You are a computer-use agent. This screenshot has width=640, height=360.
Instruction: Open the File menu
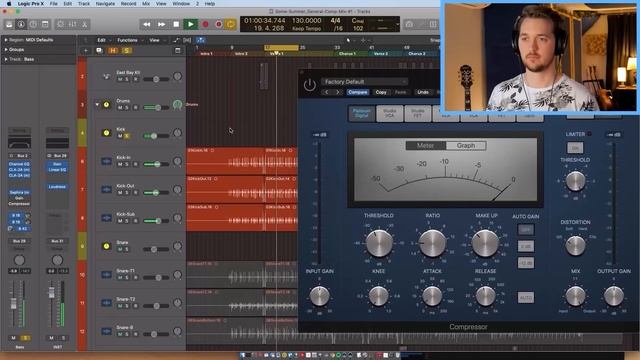(x=53, y=4)
